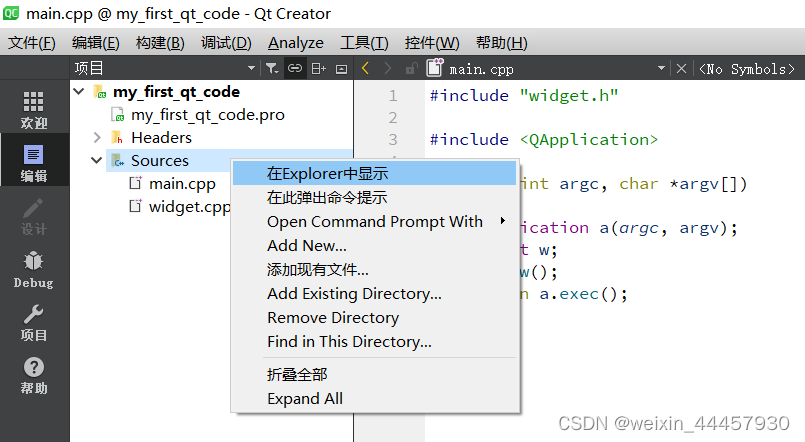The width and height of the screenshot is (805, 442).
Task: Choose 在Explorer中显示 from context menu
Action: click(x=374, y=173)
